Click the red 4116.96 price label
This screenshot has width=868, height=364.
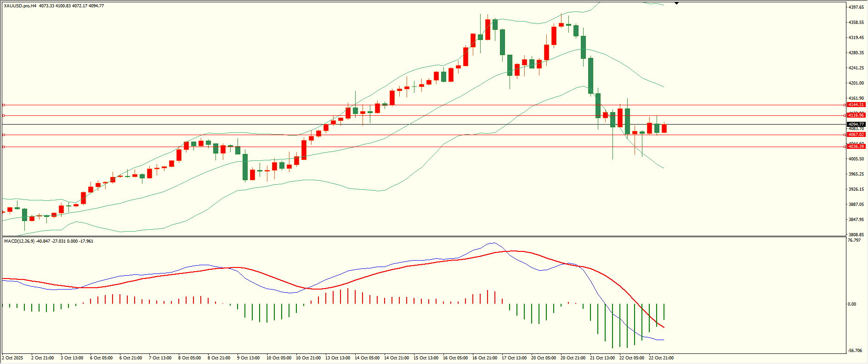(x=856, y=115)
